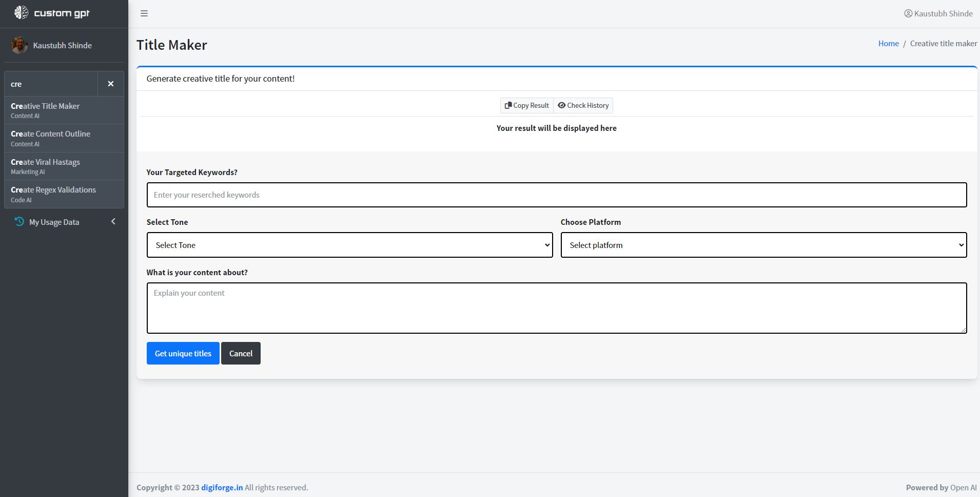Expand My Usage Data chevron arrow
The height and width of the screenshot is (497, 980).
tap(113, 222)
